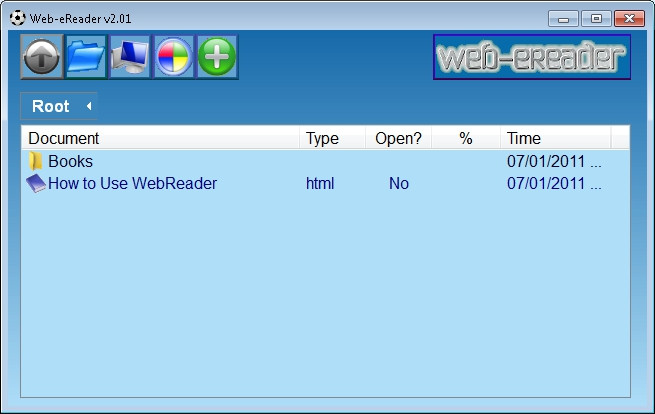Open the blue folder toolbar icon
This screenshot has width=655, height=414.
(x=86, y=57)
